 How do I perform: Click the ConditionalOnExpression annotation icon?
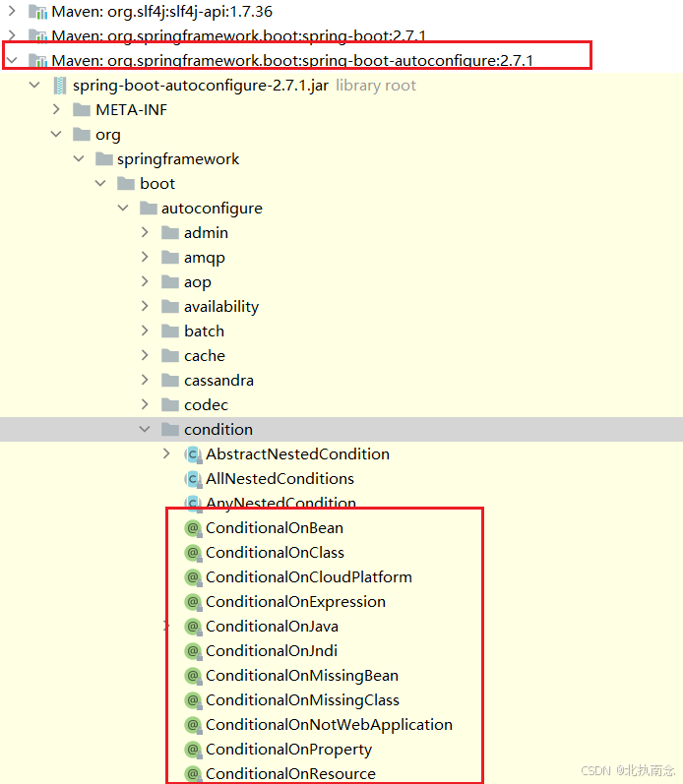point(193,602)
